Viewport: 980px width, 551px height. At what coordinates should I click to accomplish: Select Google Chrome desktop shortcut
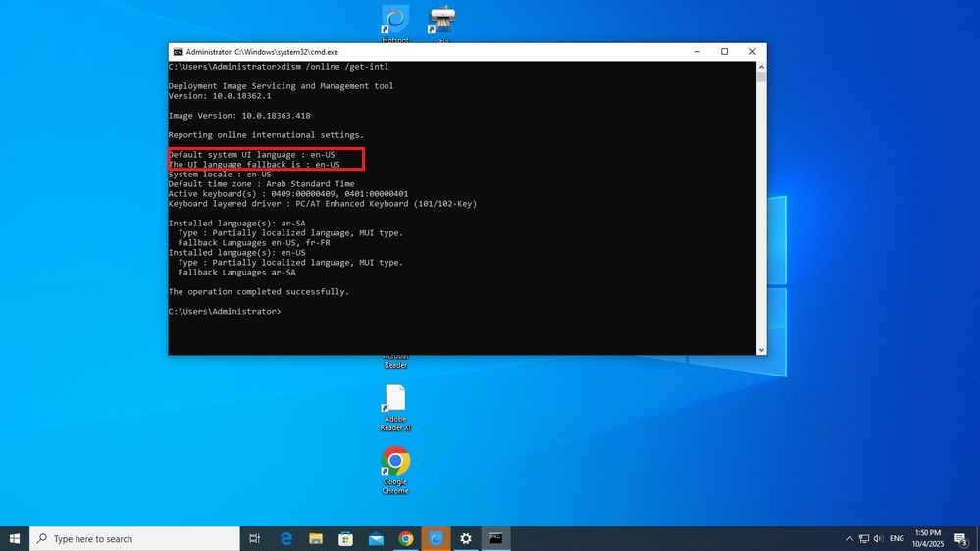point(395,471)
